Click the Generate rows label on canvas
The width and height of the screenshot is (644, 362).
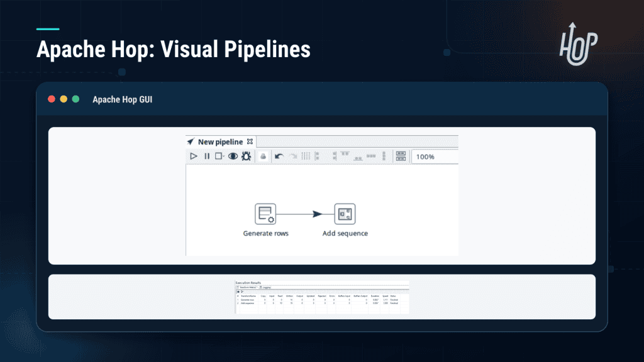(x=266, y=233)
